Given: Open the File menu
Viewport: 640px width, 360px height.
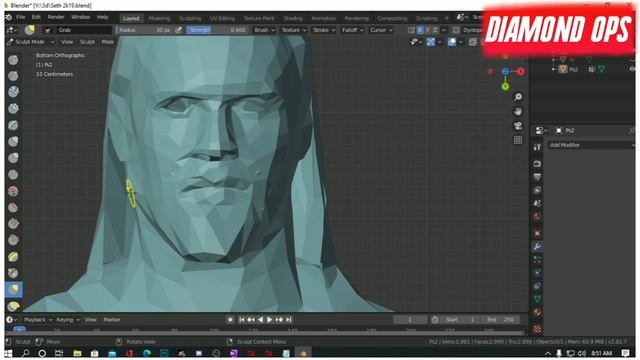Looking at the screenshot, I should (x=20, y=17).
